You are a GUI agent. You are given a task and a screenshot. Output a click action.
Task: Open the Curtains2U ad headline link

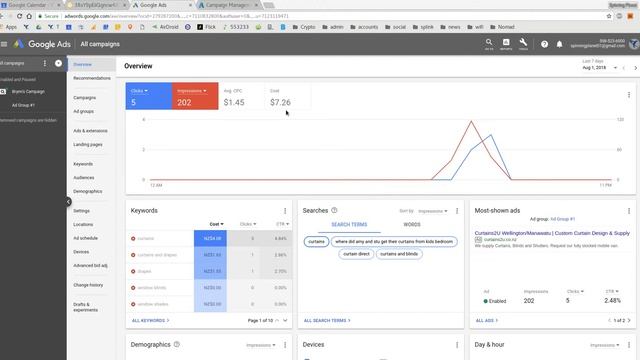(x=552, y=233)
